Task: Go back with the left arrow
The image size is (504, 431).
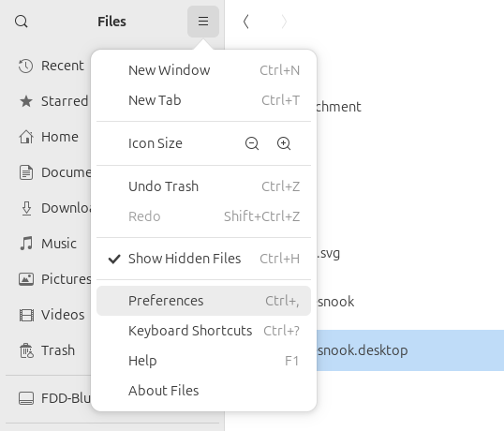Action: click(x=245, y=22)
